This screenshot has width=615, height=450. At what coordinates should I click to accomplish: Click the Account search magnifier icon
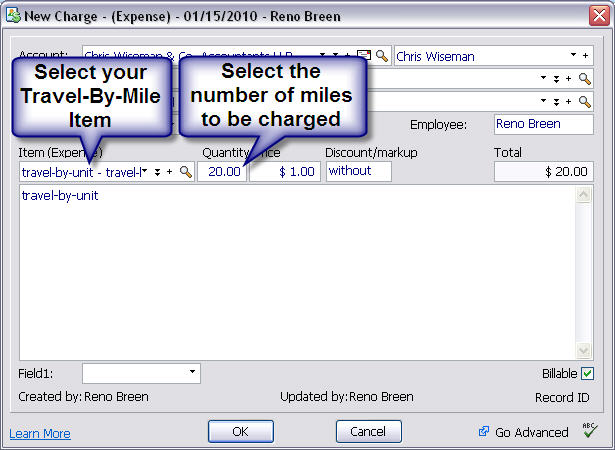tap(381, 56)
